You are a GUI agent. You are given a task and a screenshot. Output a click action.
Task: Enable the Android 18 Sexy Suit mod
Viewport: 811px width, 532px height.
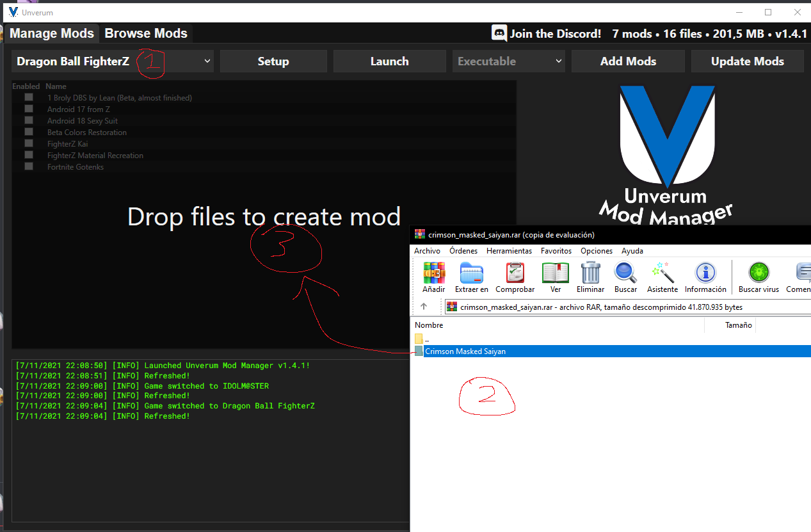[x=29, y=120]
